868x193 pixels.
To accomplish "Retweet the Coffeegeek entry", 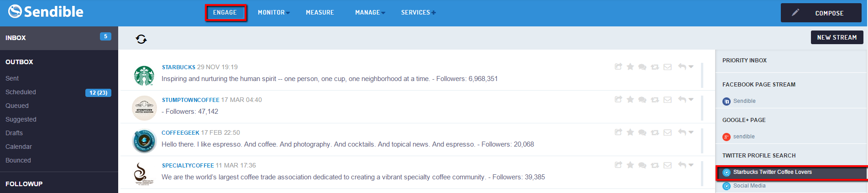I will coord(655,132).
